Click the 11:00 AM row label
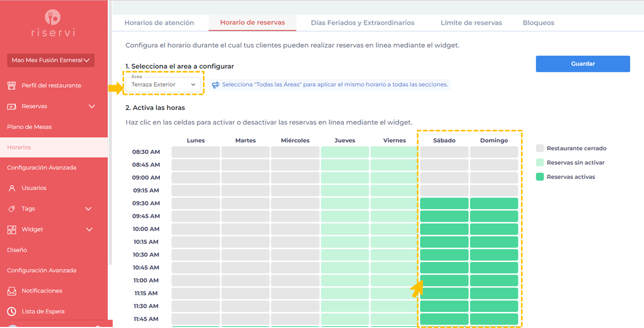This screenshot has height=328, width=644. click(x=146, y=281)
